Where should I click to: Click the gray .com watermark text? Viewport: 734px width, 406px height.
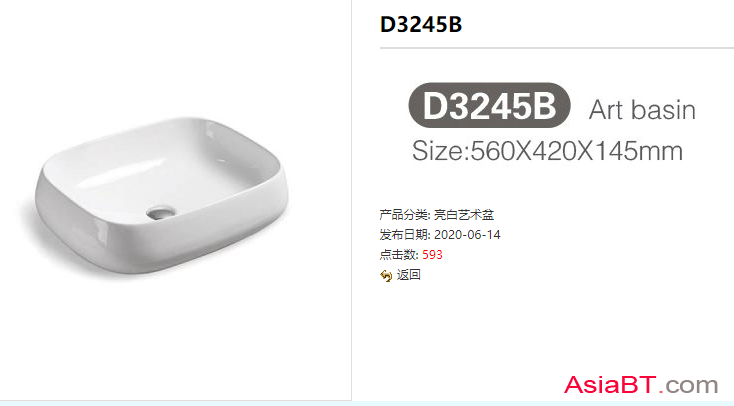(689, 385)
